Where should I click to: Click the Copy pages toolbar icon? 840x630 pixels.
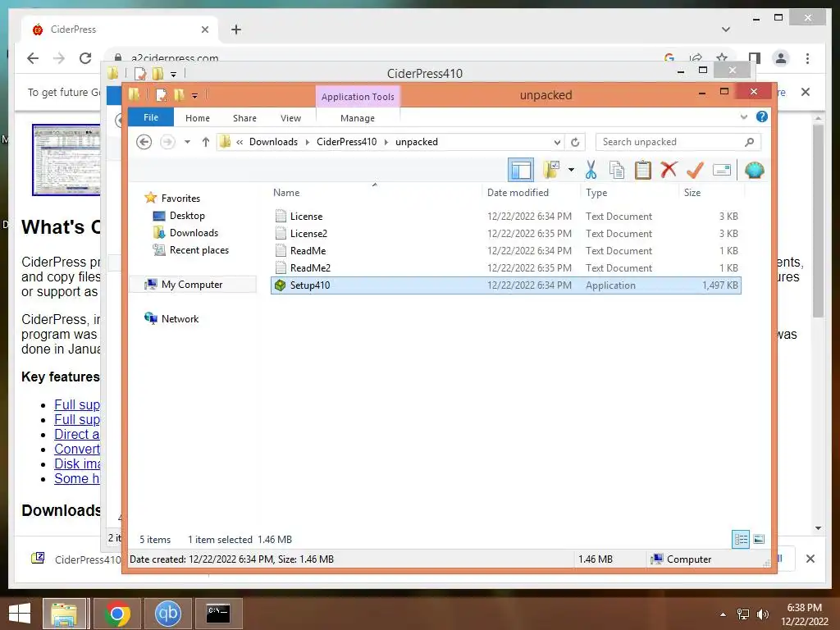click(617, 171)
